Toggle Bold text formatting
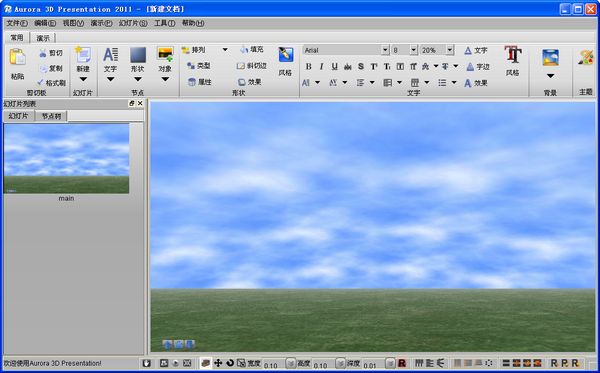The width and height of the screenshot is (600, 373). pos(308,67)
